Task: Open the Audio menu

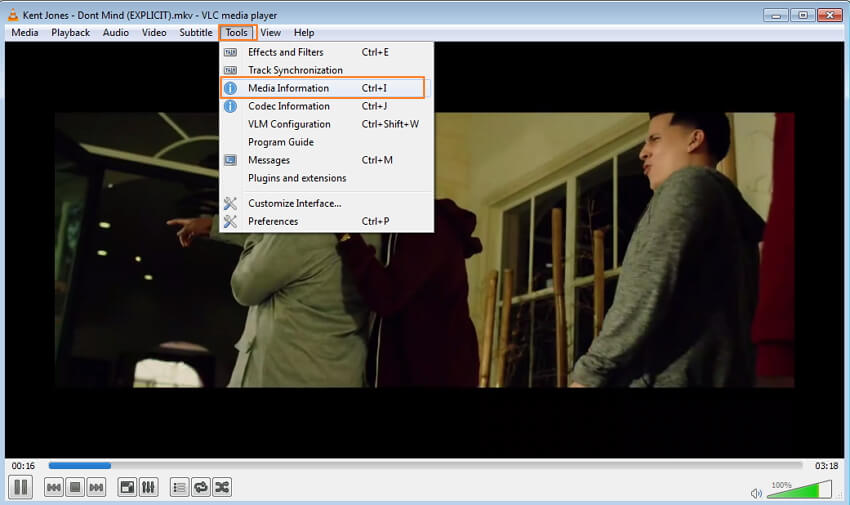Action: pyautogui.click(x=116, y=33)
